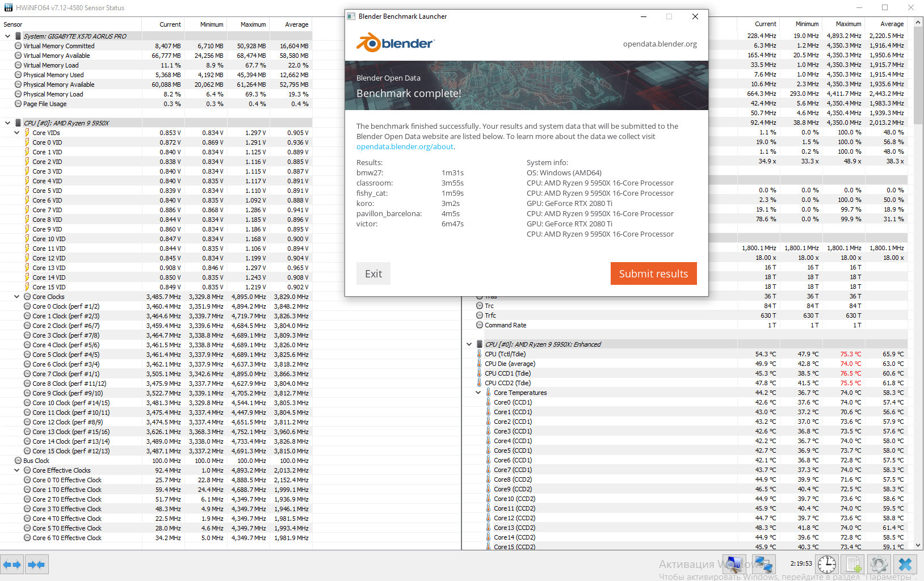Click the Blender logo in the launcher
924x581 pixels.
coord(396,43)
